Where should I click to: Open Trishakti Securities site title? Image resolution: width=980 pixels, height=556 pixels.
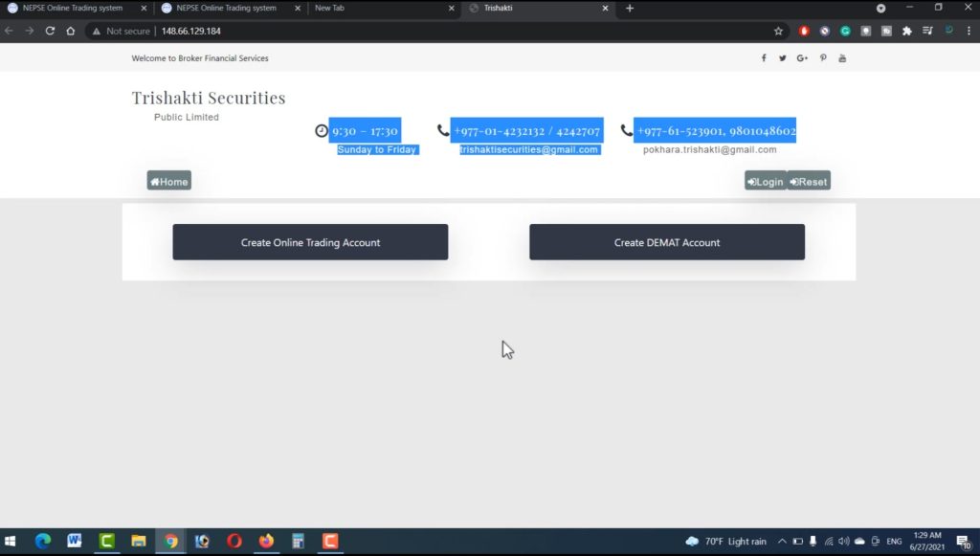click(208, 98)
